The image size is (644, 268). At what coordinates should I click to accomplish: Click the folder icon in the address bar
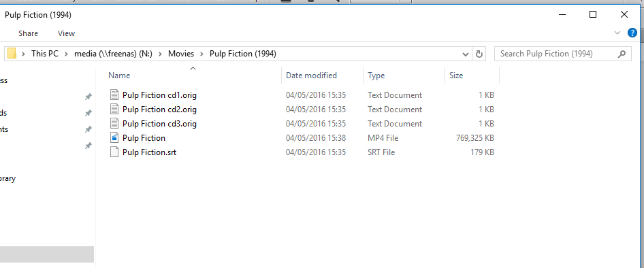[x=12, y=53]
